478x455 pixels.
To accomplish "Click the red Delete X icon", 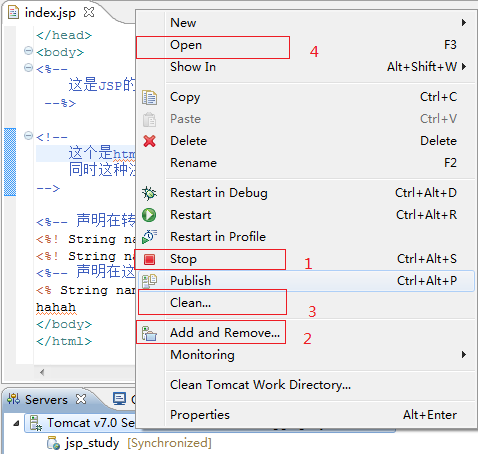I will [149, 141].
